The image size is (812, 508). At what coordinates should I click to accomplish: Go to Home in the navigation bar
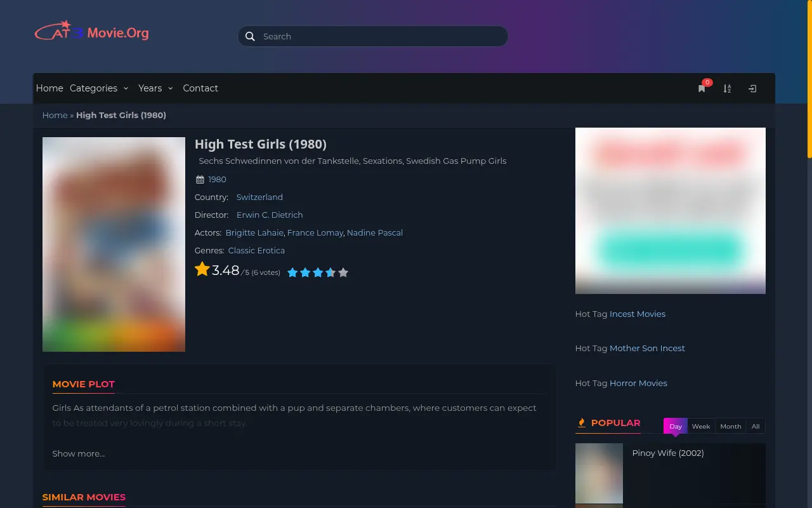tap(49, 88)
